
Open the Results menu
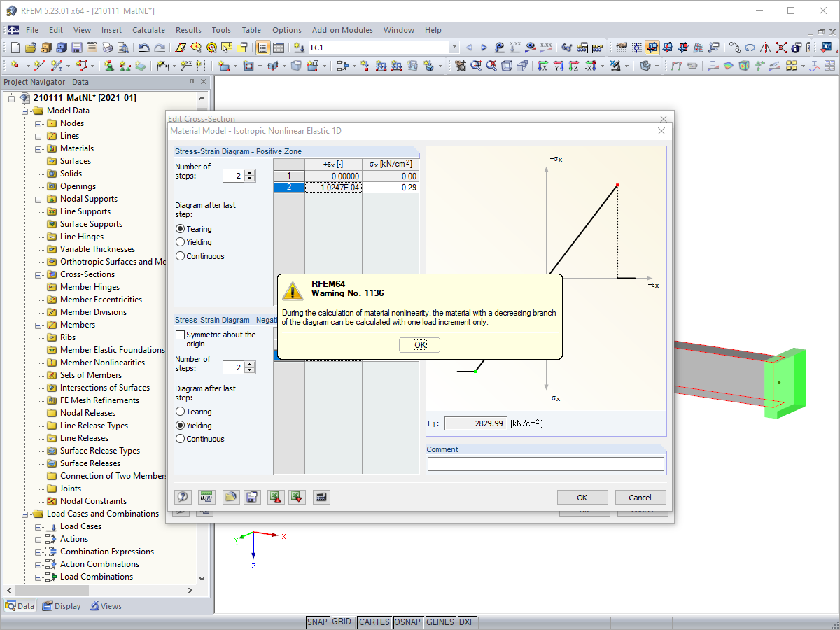[188, 30]
